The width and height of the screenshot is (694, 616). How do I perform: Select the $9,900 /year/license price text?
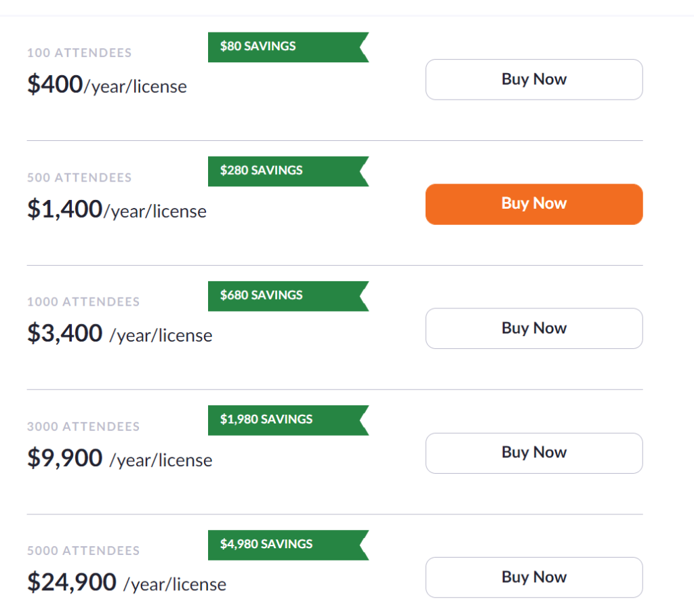pos(119,459)
